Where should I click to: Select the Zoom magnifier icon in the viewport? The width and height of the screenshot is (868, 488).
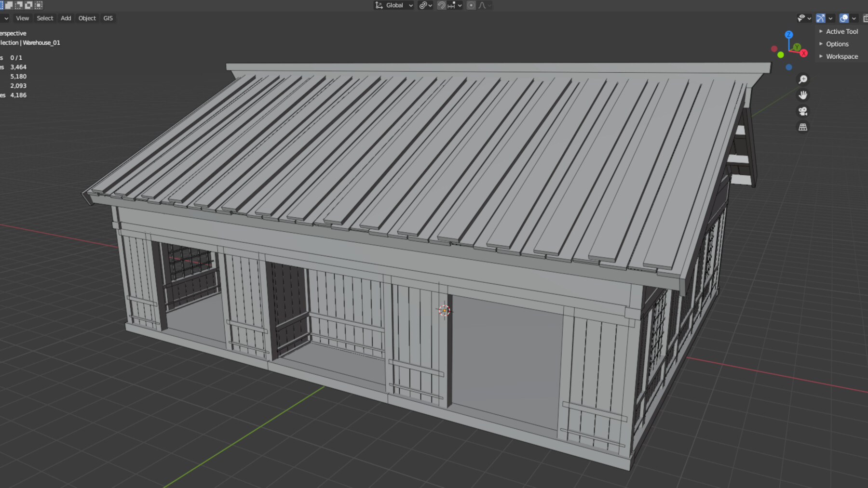(803, 78)
